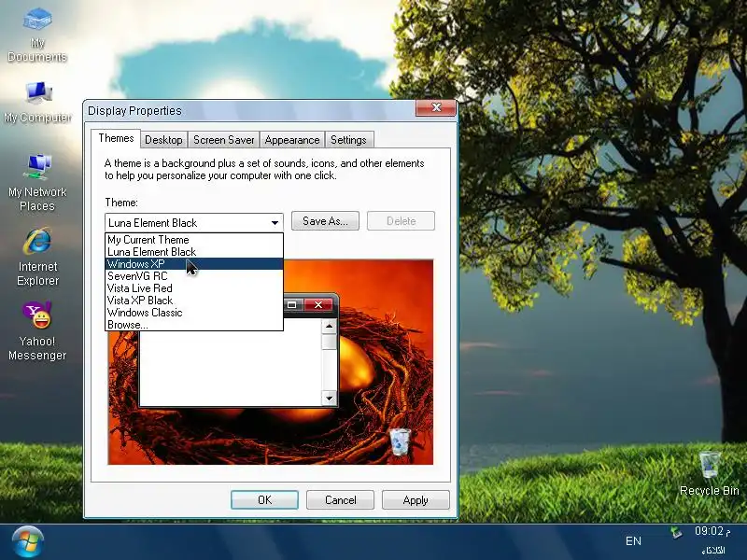This screenshot has height=560, width=747.
Task: Click the My Network Places icon
Action: 37,183
